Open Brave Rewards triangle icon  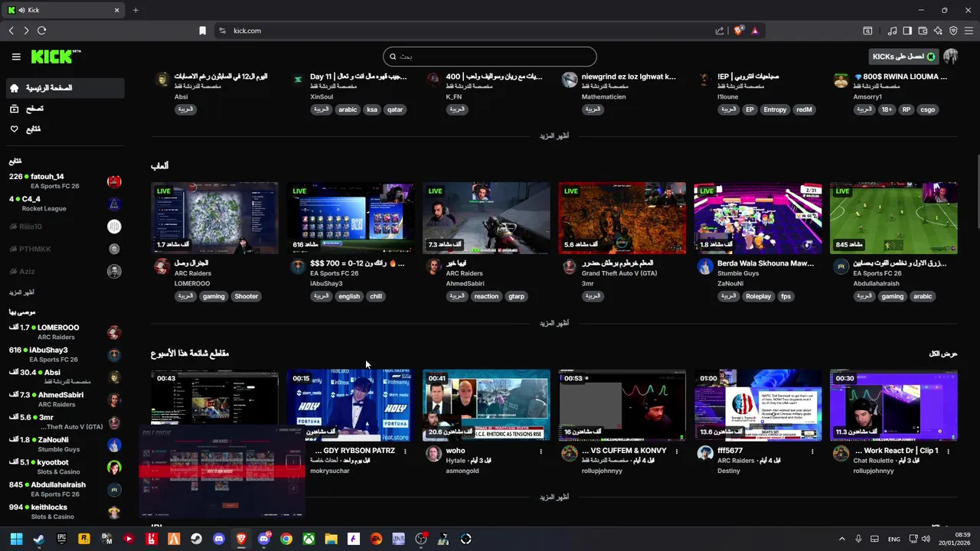(755, 31)
